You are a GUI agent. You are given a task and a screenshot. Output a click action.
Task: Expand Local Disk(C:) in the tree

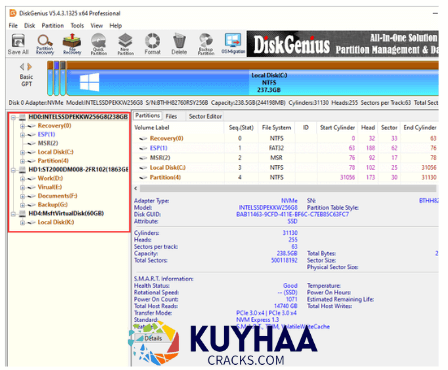[x=22, y=152]
